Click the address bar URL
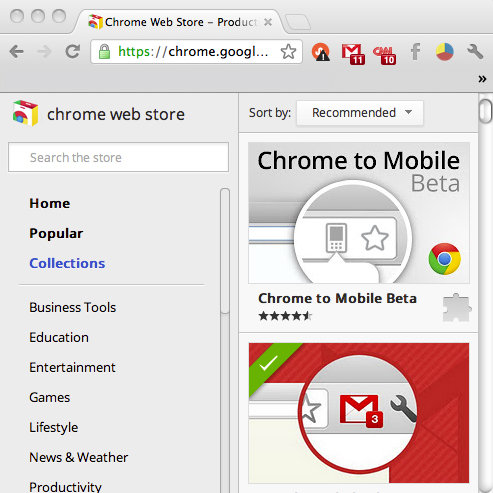Screen dimensions: 493x493 193,52
